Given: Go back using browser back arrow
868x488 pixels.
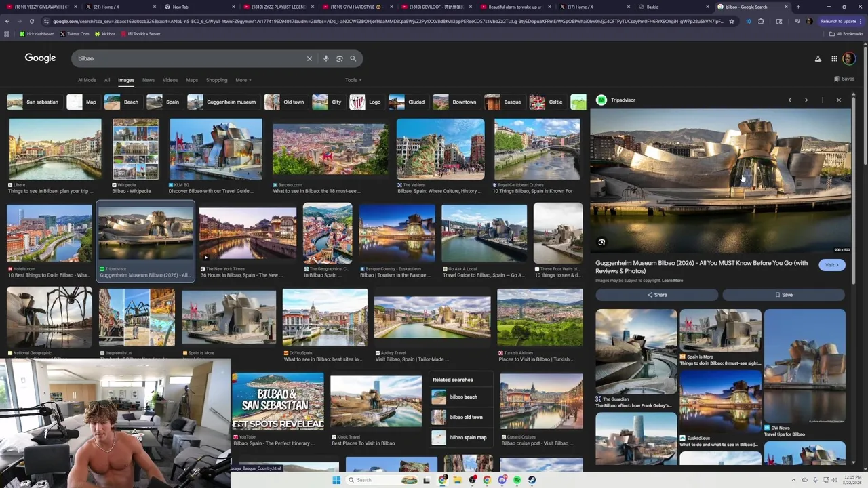Looking at the screenshot, I should click(7, 21).
